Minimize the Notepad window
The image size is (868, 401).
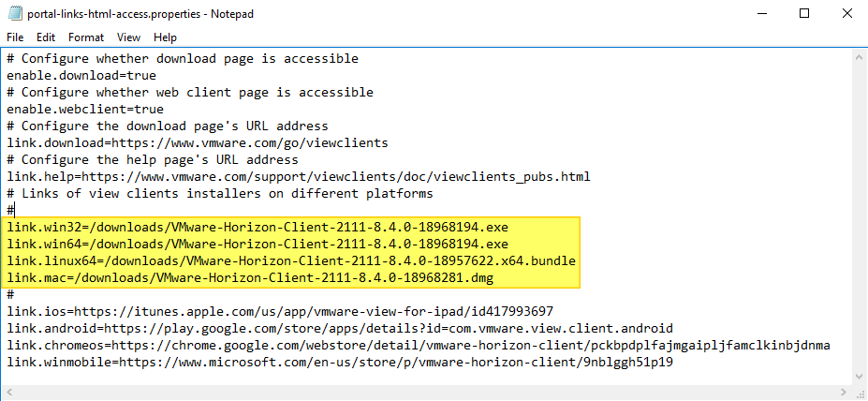760,13
